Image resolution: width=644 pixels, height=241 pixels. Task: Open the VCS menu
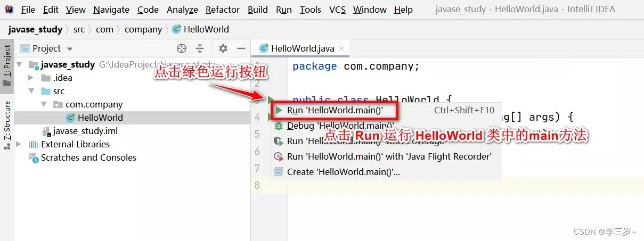coord(337,10)
